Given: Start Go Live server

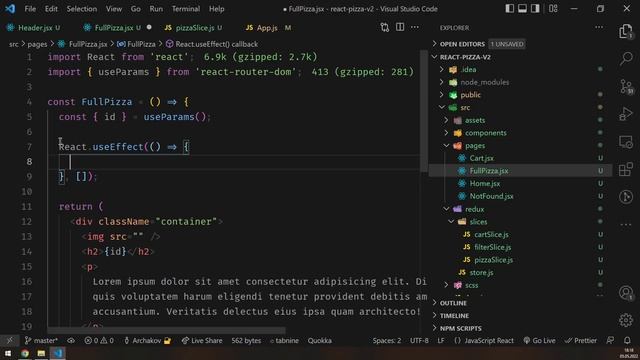Looking at the screenshot, I should pos(539,340).
